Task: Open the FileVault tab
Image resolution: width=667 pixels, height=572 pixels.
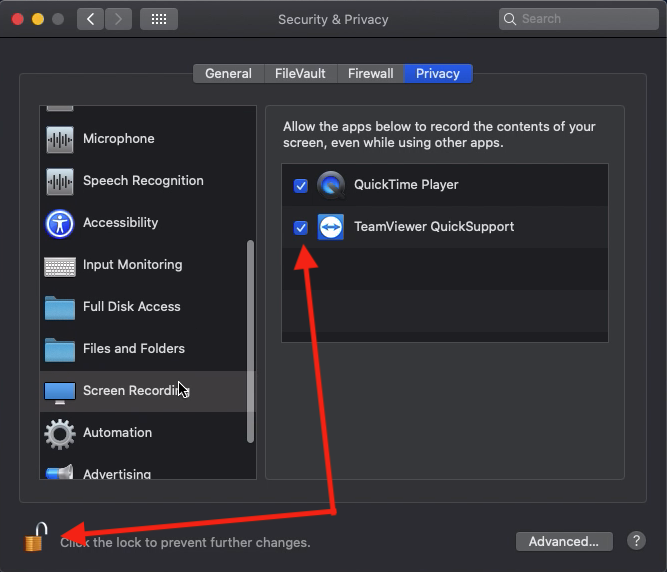Action: click(x=301, y=73)
